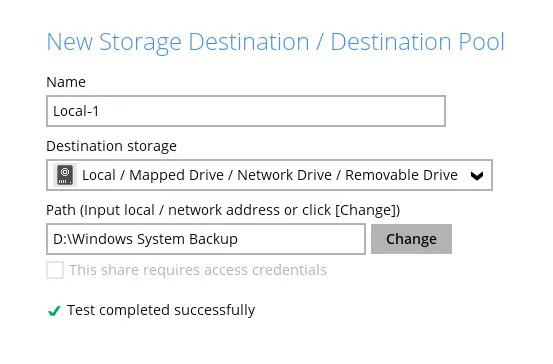The height and width of the screenshot is (364, 553).
Task: Click the New Storage Destination heading
Action: point(178,42)
